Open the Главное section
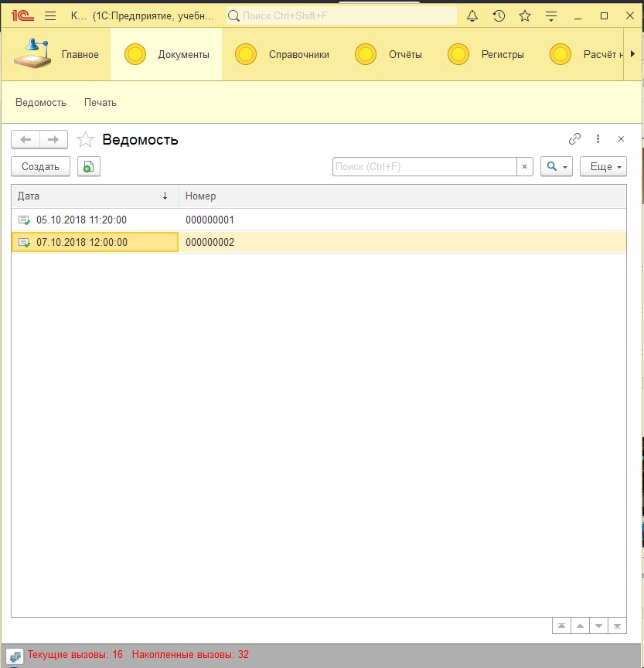Screen dimensions: 644x668 tap(56, 54)
